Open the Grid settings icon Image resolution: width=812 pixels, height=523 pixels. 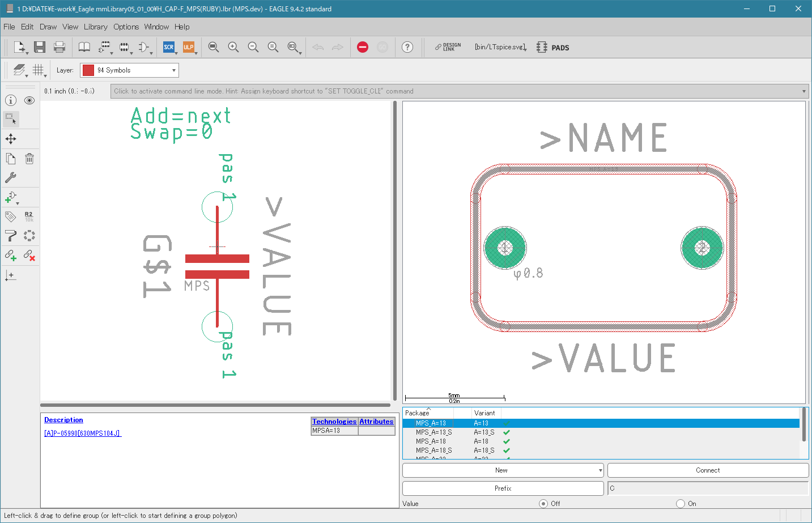[38, 70]
